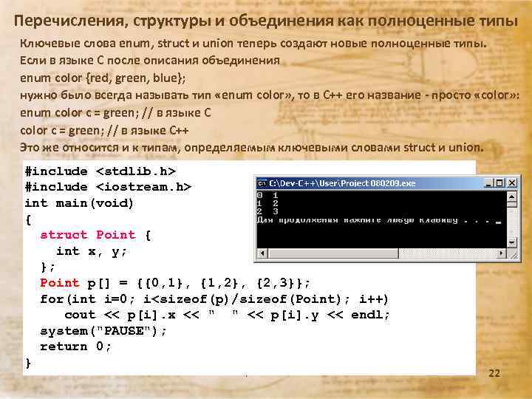Image resolution: width=532 pixels, height=399 pixels.
Task: Click the for loop line with sizeof(p)/sizeof(Point)
Action: tap(214, 299)
